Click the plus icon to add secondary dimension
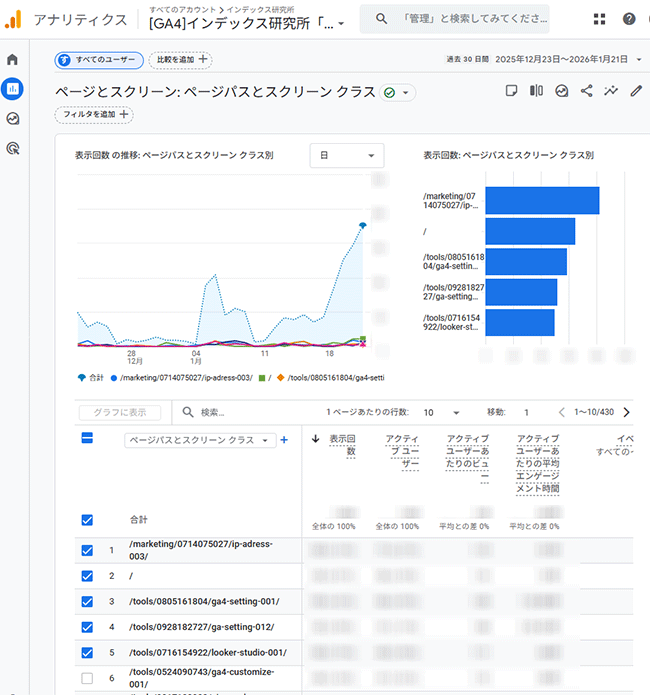650x695 pixels. coord(284,440)
